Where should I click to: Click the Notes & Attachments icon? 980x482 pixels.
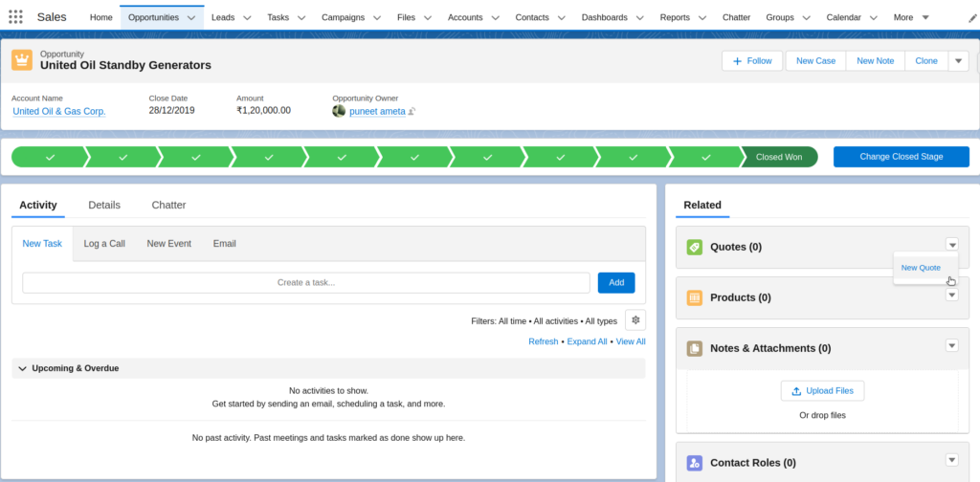(695, 348)
